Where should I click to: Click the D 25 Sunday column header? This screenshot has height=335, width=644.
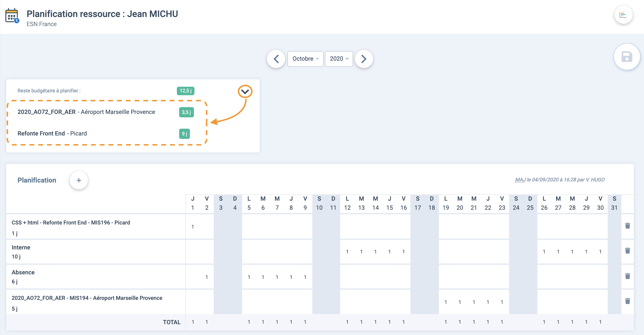[530, 203]
